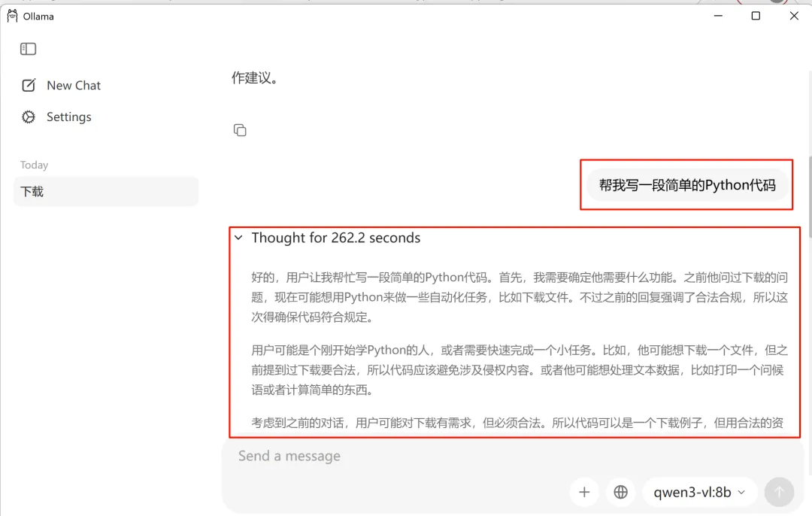Select the 下载 chat in history
Viewport: 812px width, 516px height.
pos(106,192)
